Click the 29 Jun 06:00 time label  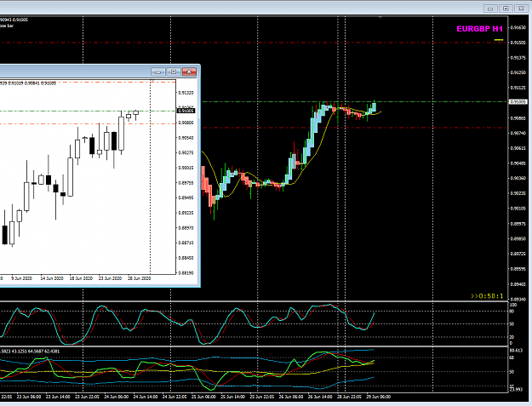point(378,397)
